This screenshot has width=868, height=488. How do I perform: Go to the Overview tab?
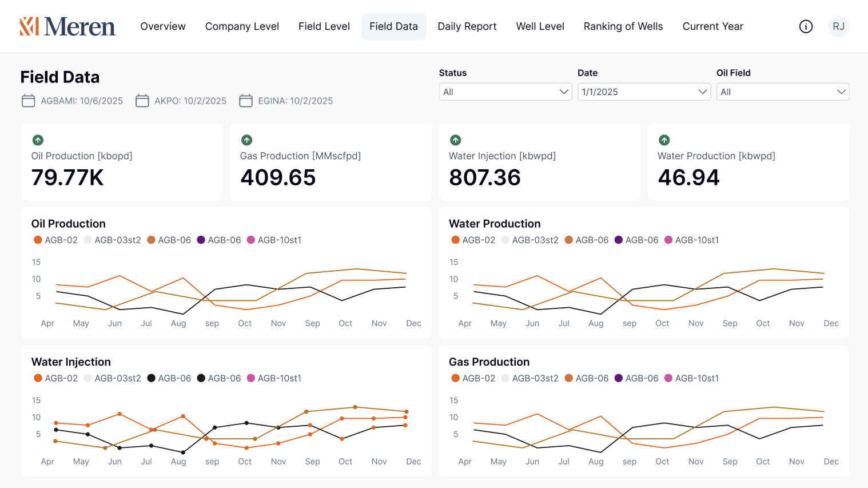click(x=163, y=26)
